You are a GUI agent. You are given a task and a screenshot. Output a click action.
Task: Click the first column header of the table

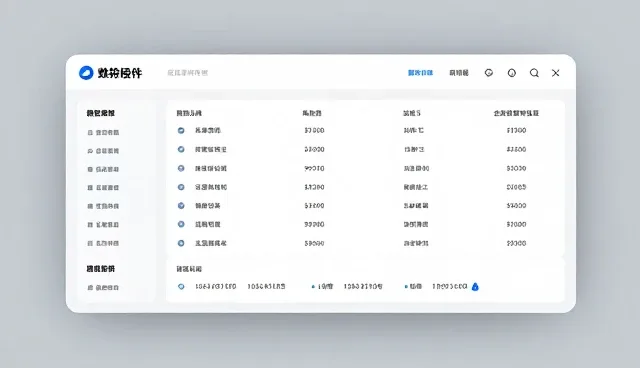189,113
